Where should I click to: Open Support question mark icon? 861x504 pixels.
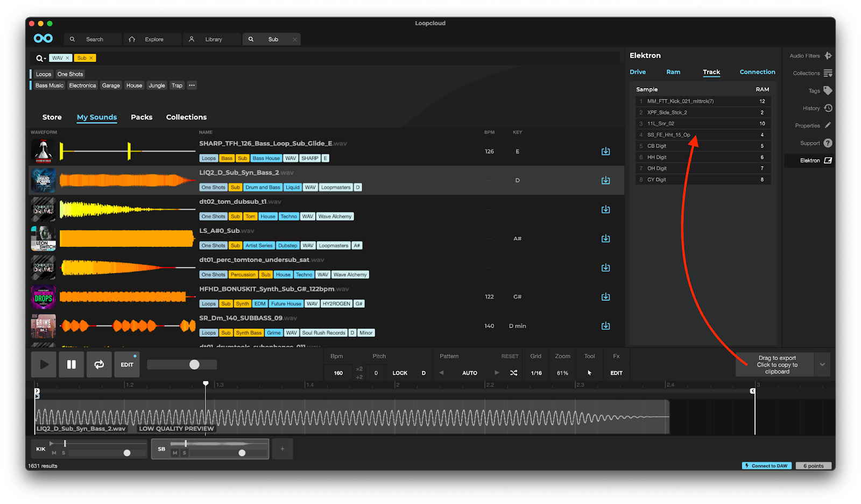[x=828, y=143]
